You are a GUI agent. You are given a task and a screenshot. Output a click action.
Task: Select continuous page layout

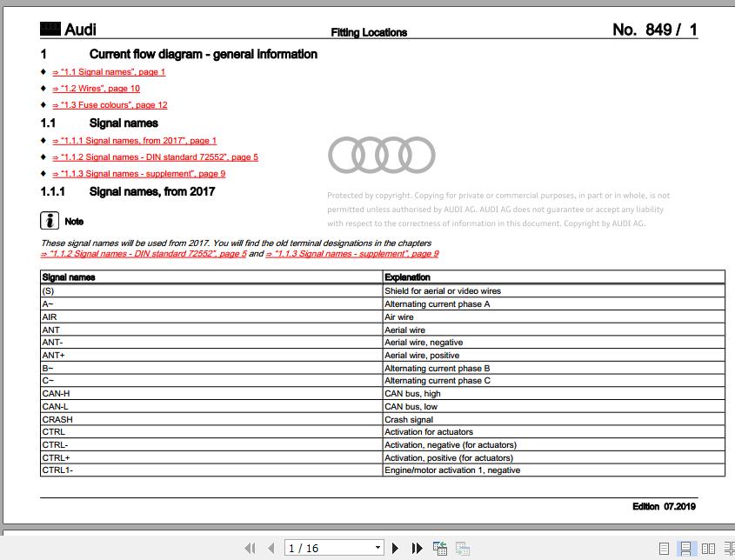click(685, 549)
